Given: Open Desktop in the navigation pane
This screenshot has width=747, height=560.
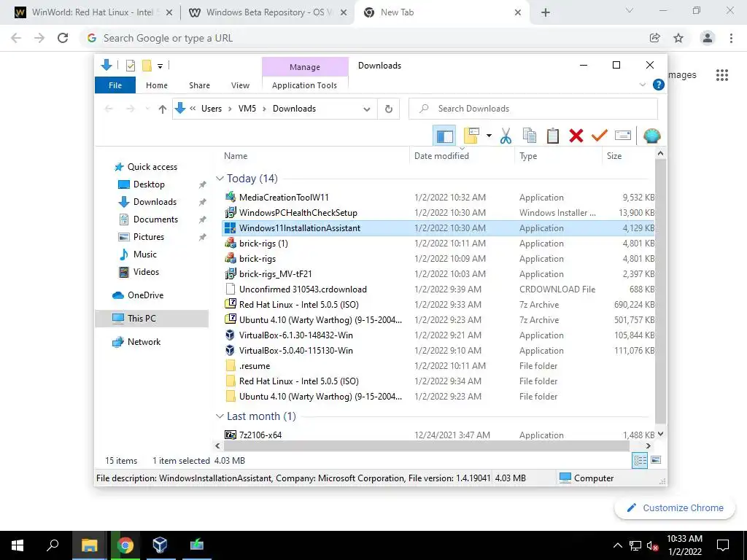Looking at the screenshot, I should click(x=149, y=184).
